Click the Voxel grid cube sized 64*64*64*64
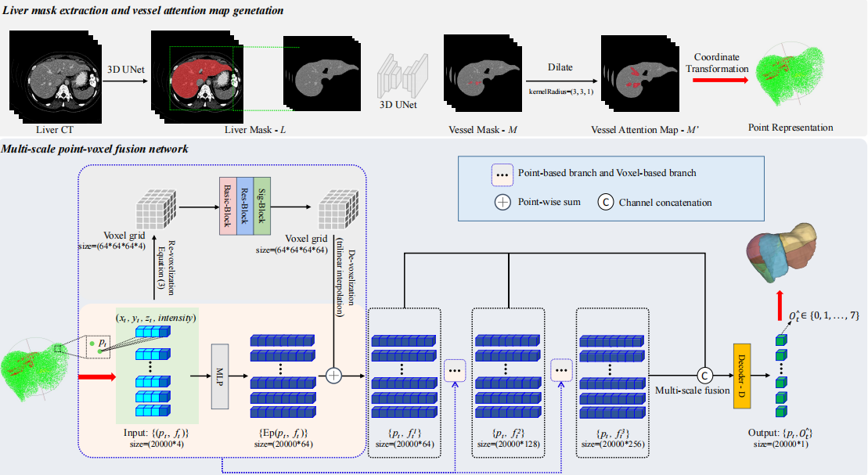Image resolution: width=868 pixels, height=475 pixels. [334, 208]
